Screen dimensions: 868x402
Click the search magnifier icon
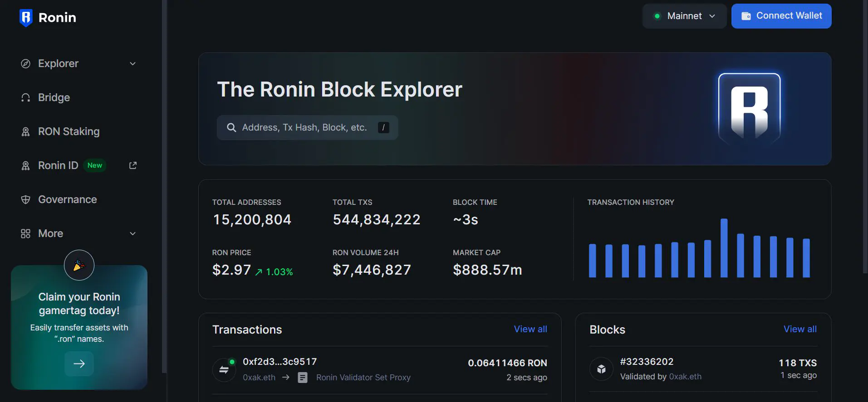click(x=231, y=127)
